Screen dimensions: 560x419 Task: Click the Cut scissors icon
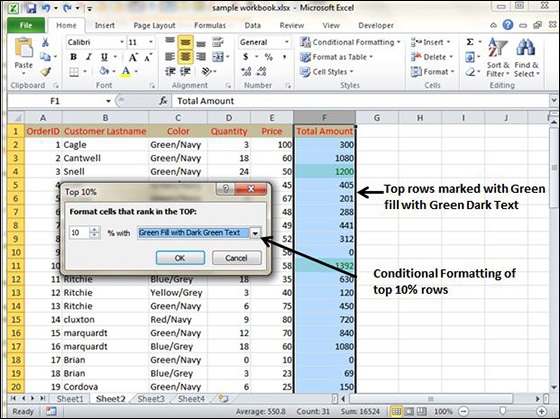point(45,42)
